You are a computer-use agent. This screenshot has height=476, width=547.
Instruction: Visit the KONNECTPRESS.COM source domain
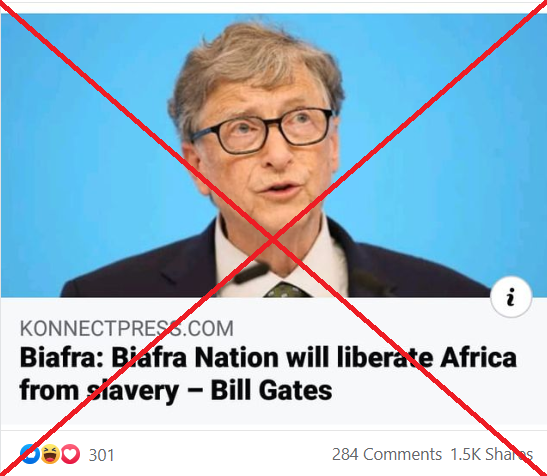(127, 328)
